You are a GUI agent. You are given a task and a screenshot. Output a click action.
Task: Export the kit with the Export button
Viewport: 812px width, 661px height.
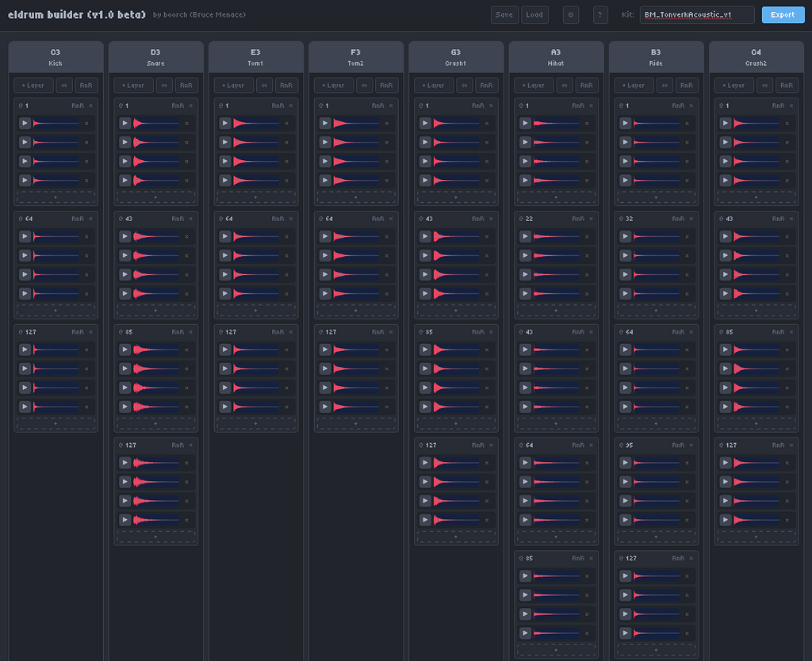783,15
